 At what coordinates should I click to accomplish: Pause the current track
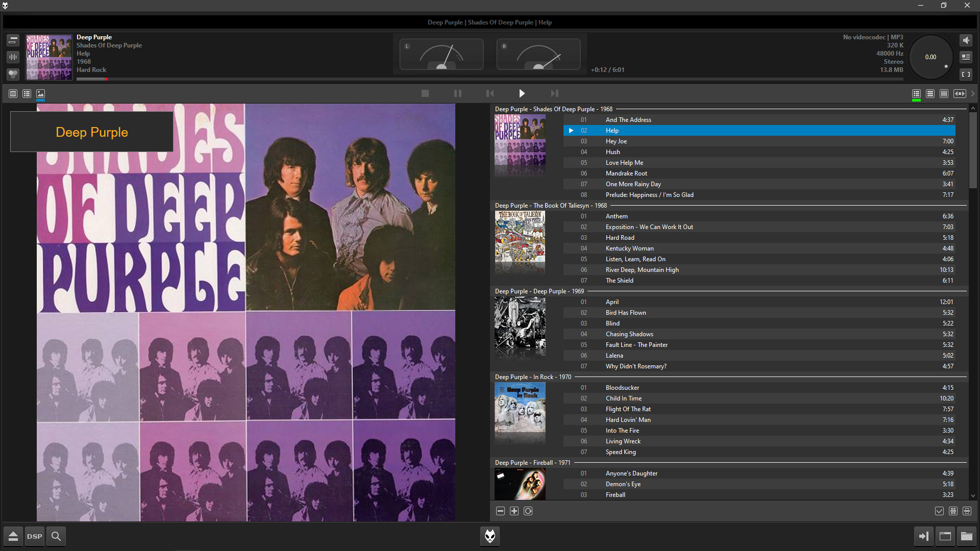(x=457, y=93)
